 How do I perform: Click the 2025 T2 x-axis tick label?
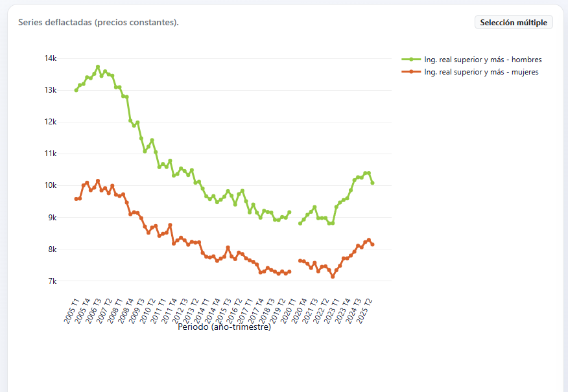364,311
